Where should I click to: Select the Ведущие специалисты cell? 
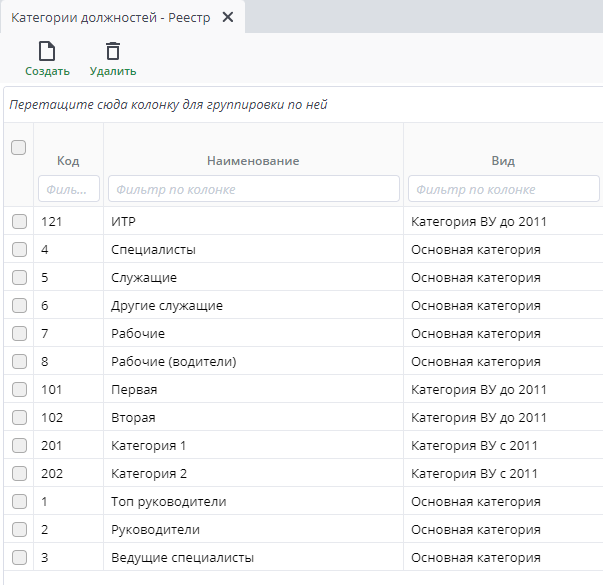[253, 558]
